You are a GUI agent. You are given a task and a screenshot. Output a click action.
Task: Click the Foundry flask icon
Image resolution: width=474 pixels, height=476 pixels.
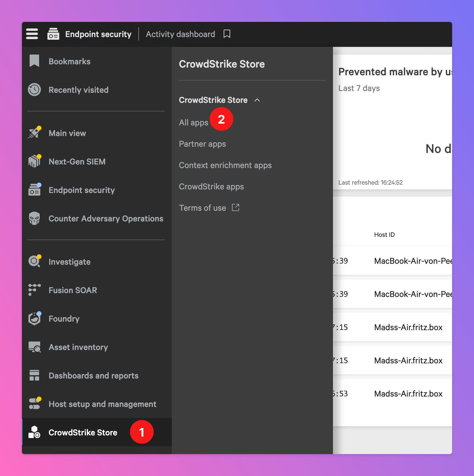[34, 318]
